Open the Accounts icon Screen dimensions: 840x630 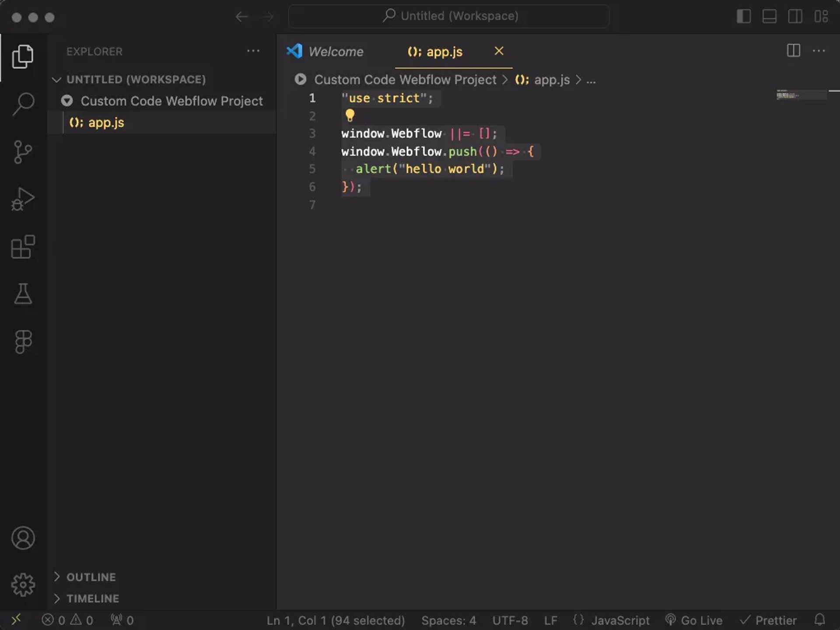click(23, 538)
